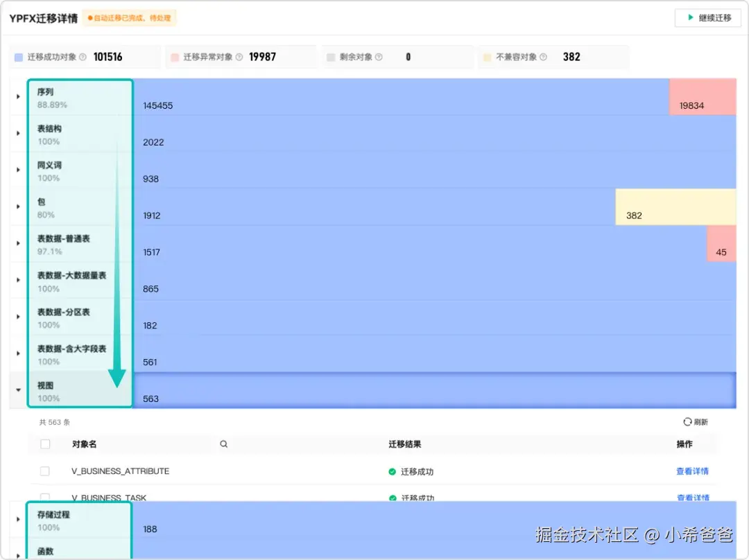
Task: Expand the 存储过程 row
Action: pyautogui.click(x=18, y=519)
